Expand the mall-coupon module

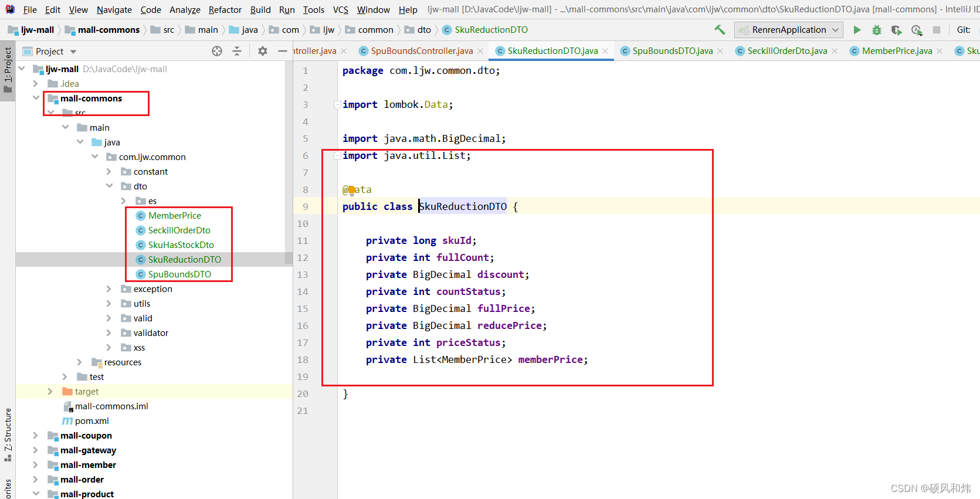36,436
